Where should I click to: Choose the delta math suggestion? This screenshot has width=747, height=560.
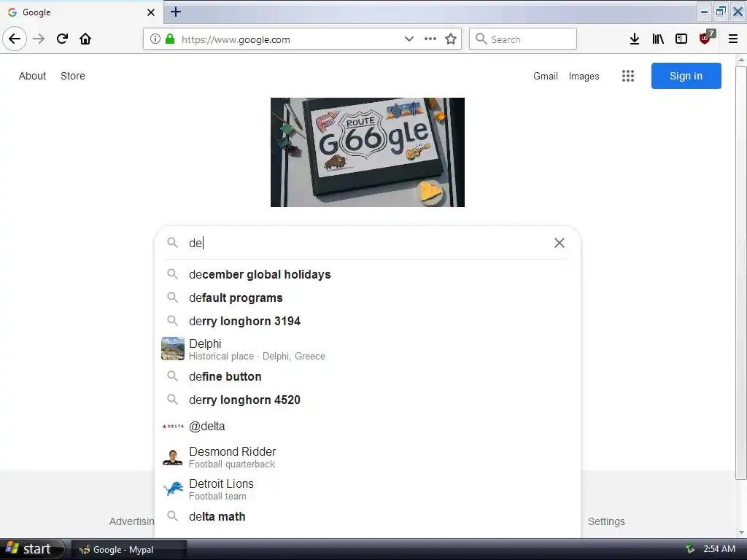click(368, 516)
